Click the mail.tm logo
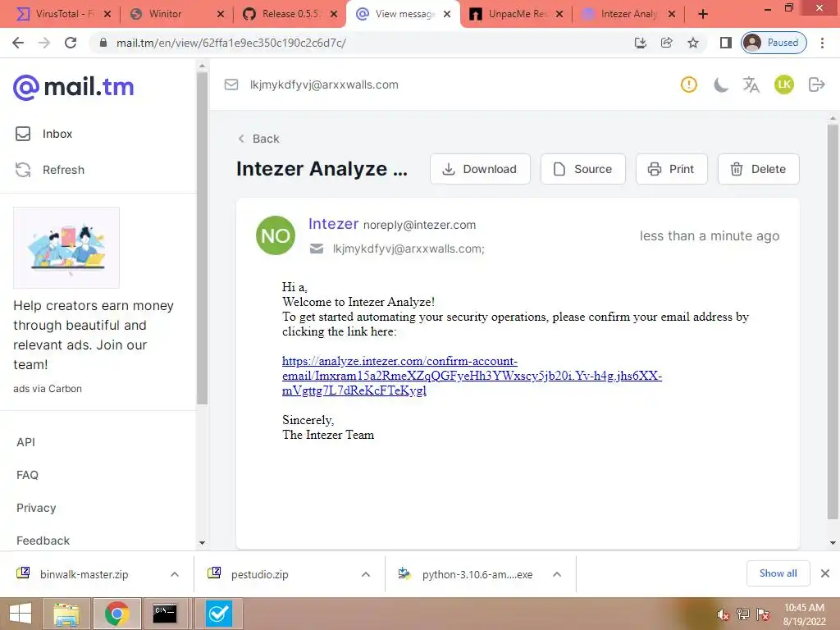Image resolution: width=840 pixels, height=630 pixels. (73, 87)
